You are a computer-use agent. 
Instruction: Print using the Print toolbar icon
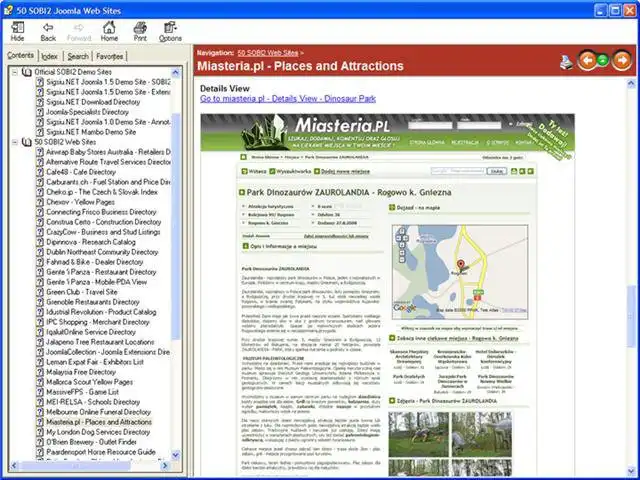[140, 31]
